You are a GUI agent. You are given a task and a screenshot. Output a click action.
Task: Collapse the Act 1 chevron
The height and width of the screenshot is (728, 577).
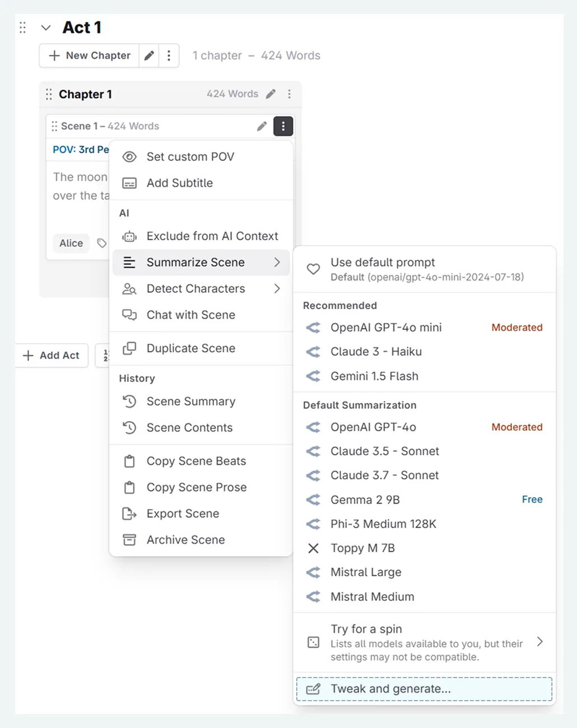pos(46,27)
